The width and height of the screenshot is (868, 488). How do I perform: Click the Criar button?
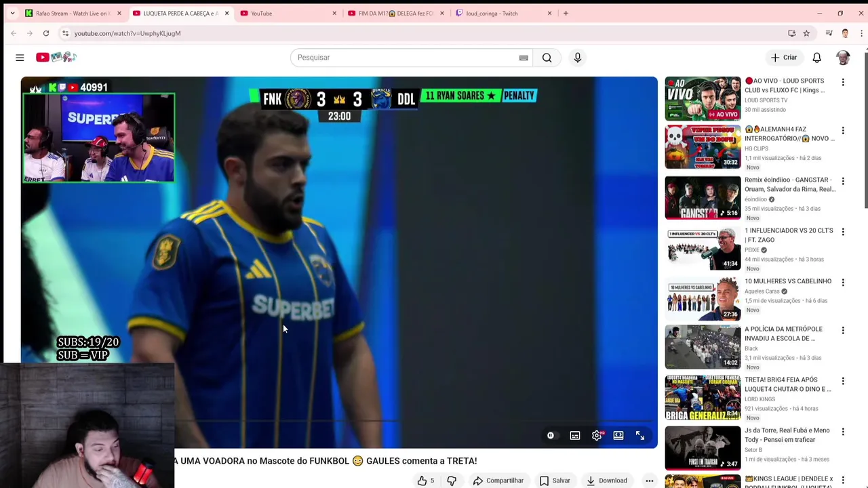(x=784, y=58)
